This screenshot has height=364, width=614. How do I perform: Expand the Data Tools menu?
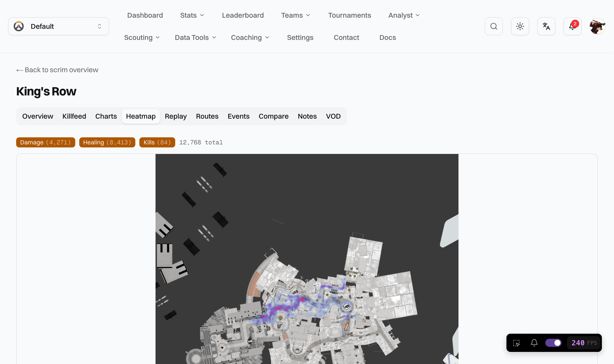(x=195, y=38)
